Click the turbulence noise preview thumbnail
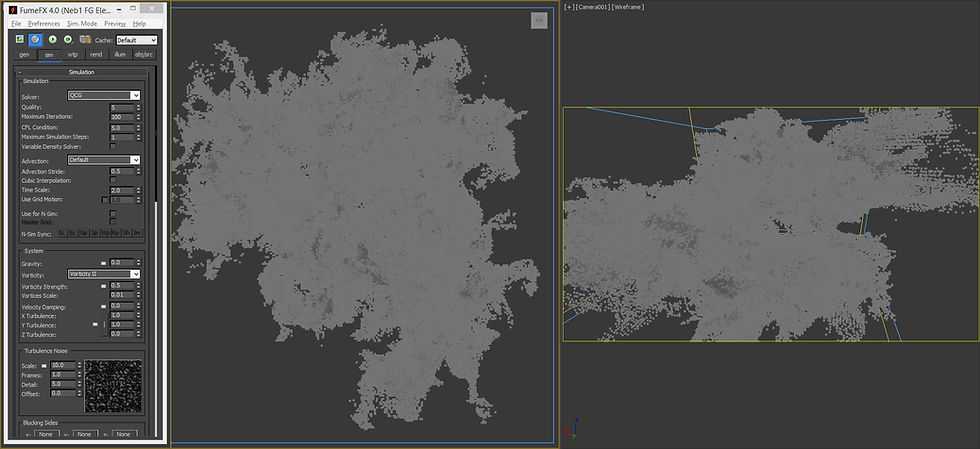The width and height of the screenshot is (980, 449). (113, 386)
